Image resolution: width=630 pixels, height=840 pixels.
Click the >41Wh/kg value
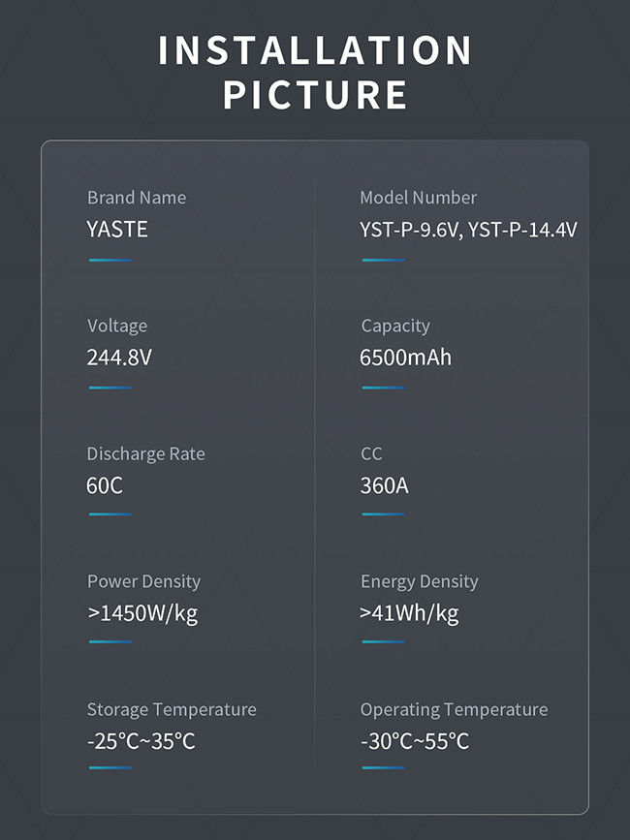point(409,613)
